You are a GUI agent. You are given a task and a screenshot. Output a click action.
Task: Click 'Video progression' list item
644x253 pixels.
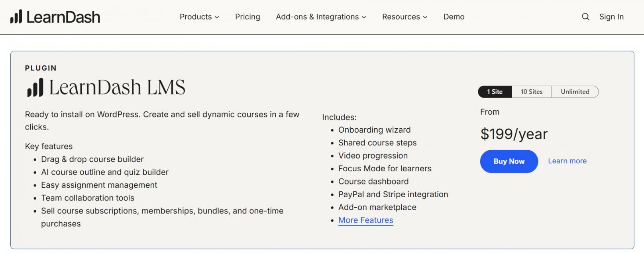click(x=373, y=156)
